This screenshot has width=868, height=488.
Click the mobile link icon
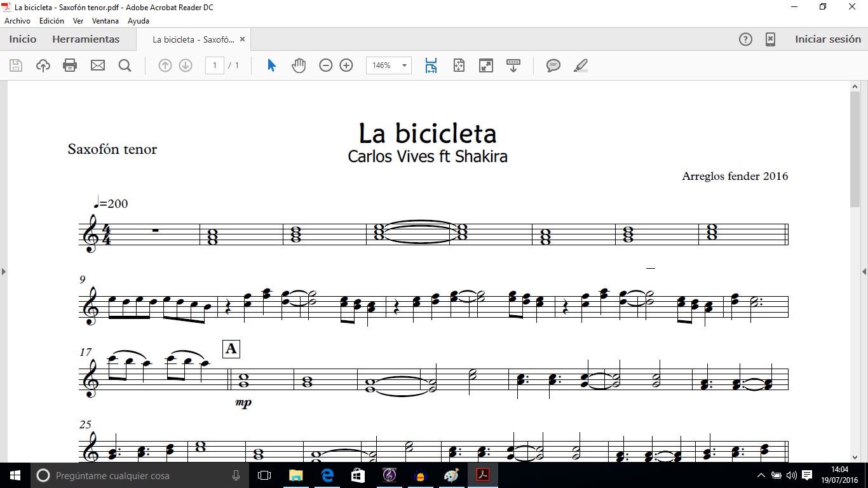click(x=770, y=39)
